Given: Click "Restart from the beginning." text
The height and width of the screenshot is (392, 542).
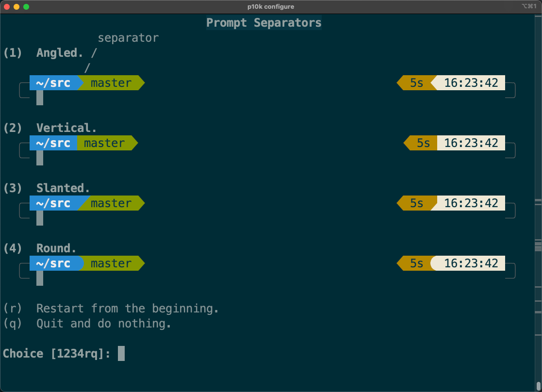Looking at the screenshot, I should [128, 309].
